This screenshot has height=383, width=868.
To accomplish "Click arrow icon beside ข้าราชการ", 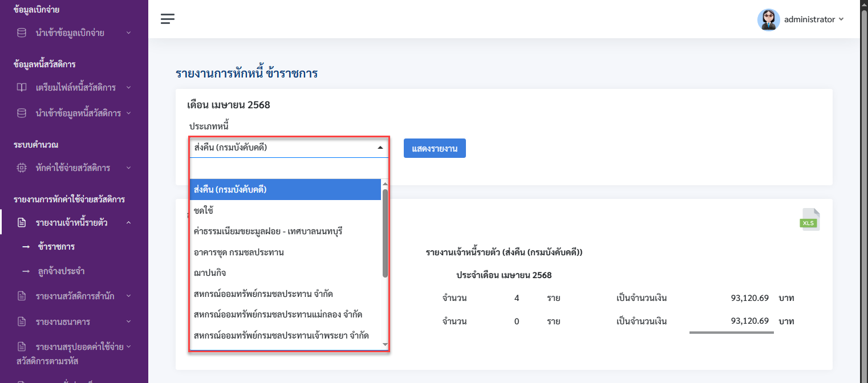I will point(26,247).
